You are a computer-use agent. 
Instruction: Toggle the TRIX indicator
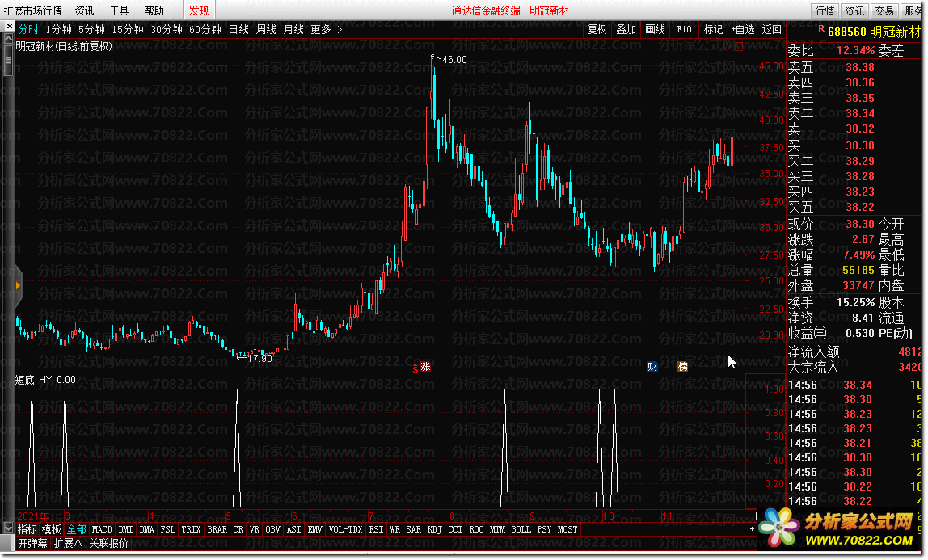(191, 529)
